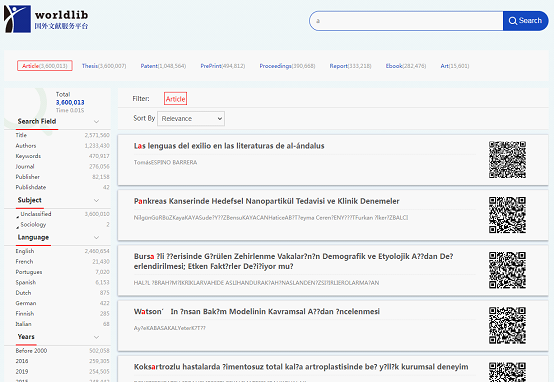554x382 pixels.
Task: Remove the Article filter tag
Action: [175, 99]
